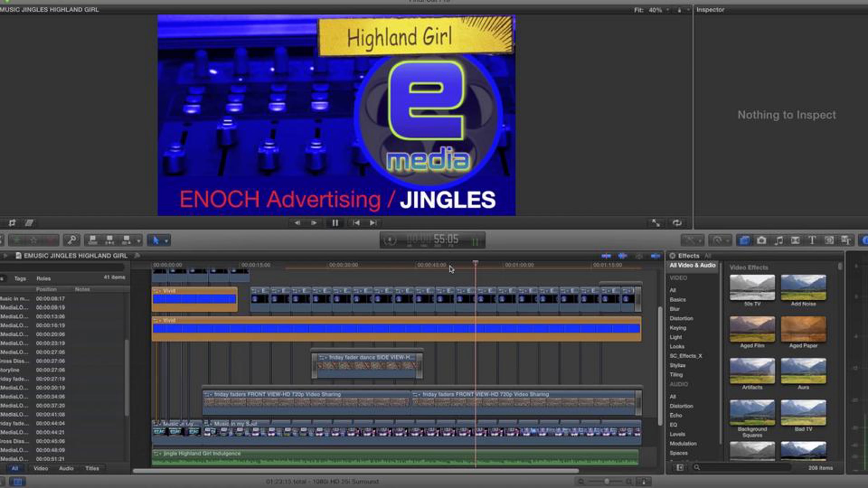The width and height of the screenshot is (868, 488).
Task: Jump to the previous edit point
Action: [356, 223]
